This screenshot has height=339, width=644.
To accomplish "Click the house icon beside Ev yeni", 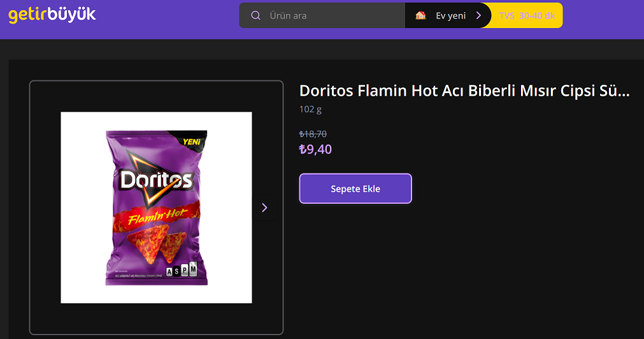I will pos(420,16).
